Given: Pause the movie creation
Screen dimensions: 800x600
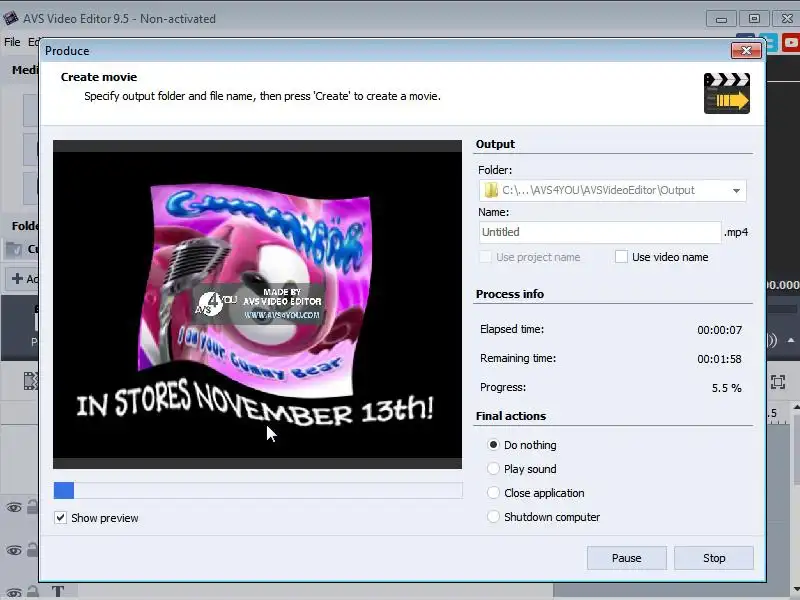Looking at the screenshot, I should 627,558.
